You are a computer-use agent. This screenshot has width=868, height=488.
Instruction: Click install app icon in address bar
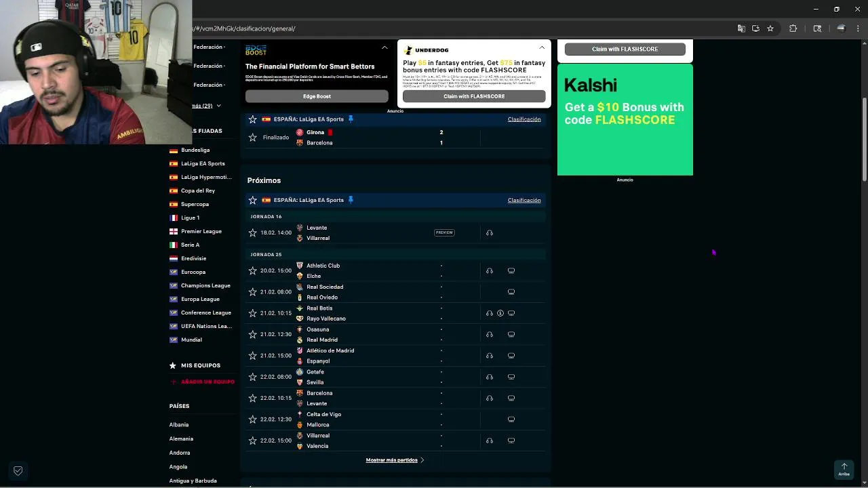coord(755,28)
